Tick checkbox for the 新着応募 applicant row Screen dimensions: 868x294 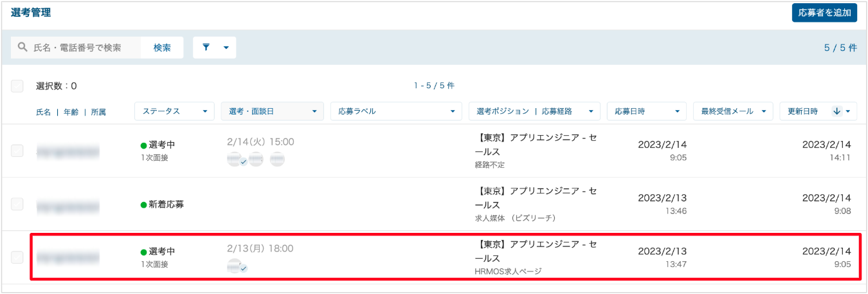point(17,205)
